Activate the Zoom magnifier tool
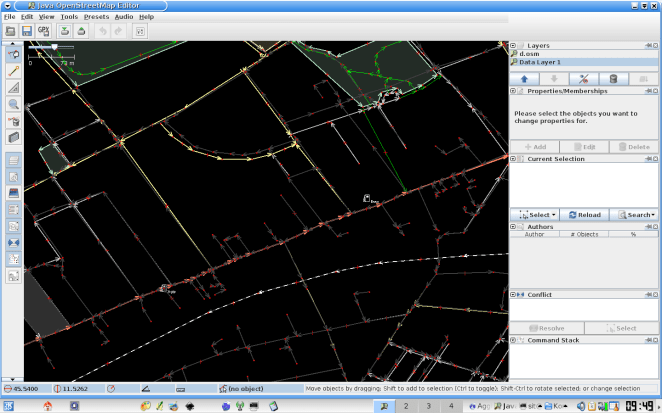The height and width of the screenshot is (413, 662). coord(14,104)
